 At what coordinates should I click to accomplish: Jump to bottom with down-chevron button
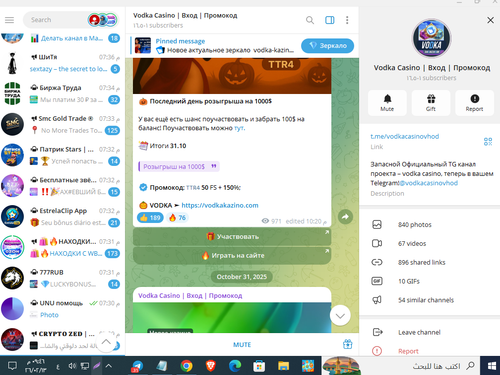tap(340, 315)
